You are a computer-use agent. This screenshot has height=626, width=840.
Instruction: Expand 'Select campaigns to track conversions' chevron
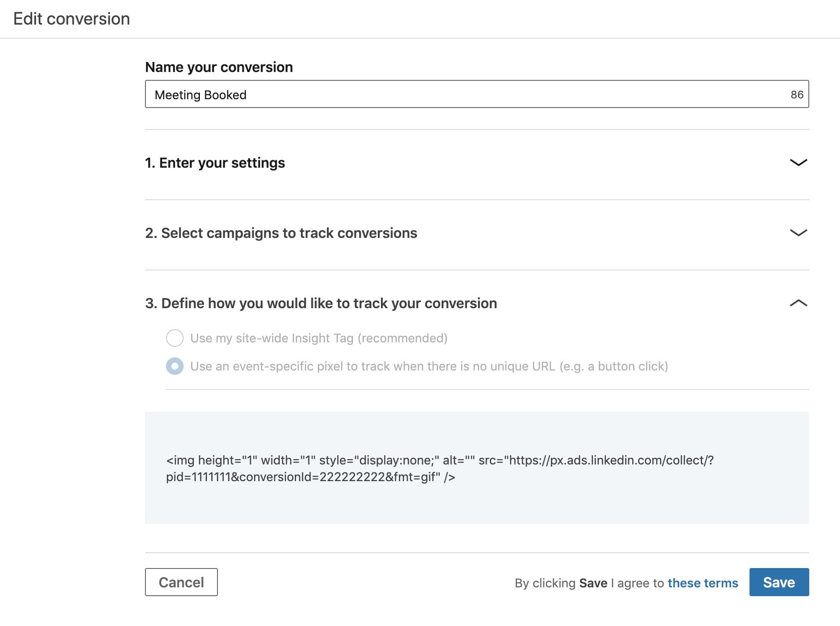798,233
